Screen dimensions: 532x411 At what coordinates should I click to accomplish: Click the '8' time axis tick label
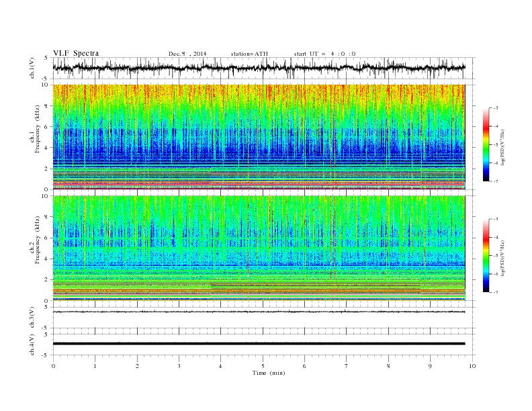coord(388,366)
